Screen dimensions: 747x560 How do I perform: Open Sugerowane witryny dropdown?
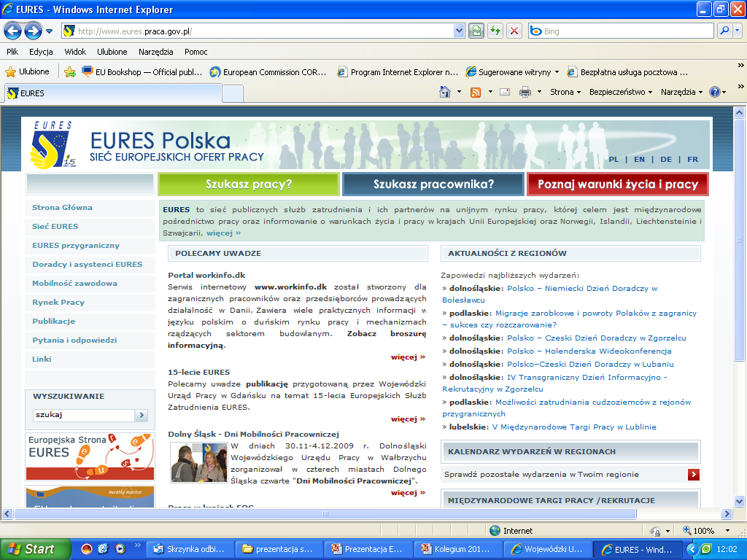pos(512,72)
